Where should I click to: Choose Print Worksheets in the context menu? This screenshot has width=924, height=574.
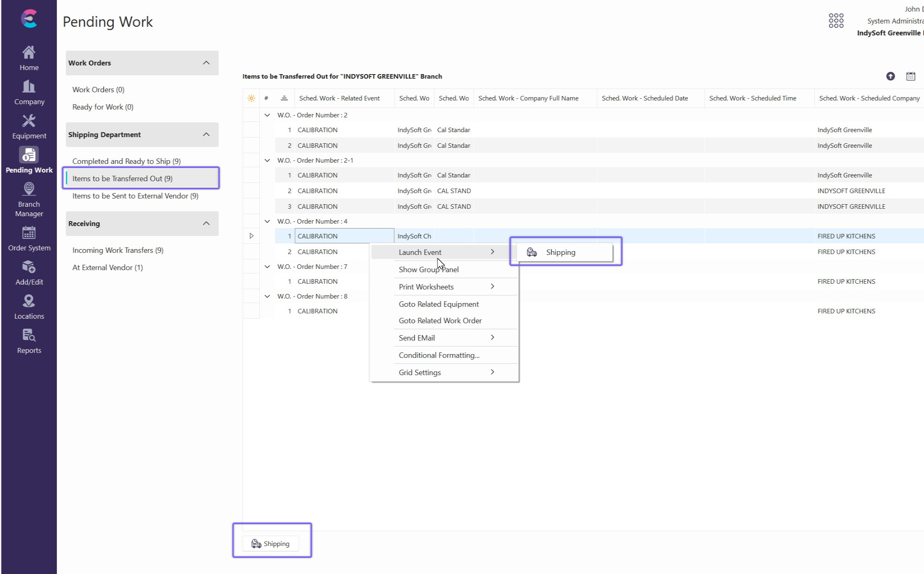(x=426, y=287)
